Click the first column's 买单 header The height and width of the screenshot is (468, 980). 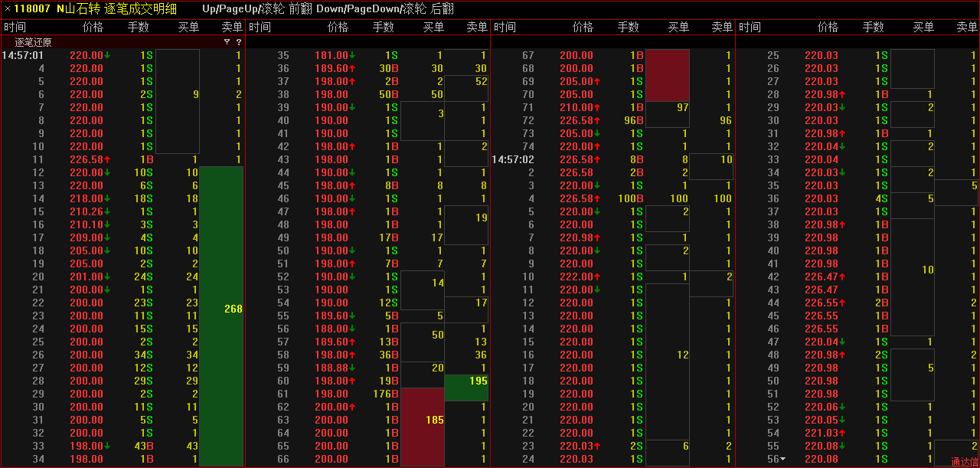click(188, 27)
